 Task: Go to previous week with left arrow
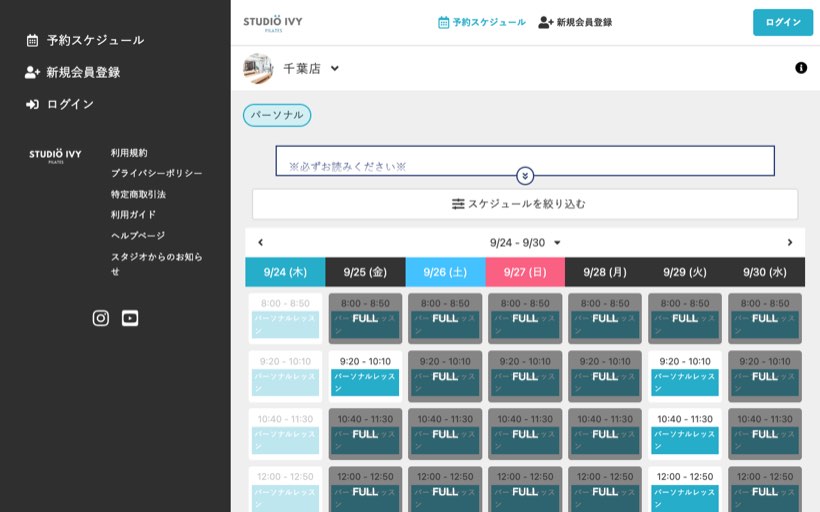tap(260, 242)
